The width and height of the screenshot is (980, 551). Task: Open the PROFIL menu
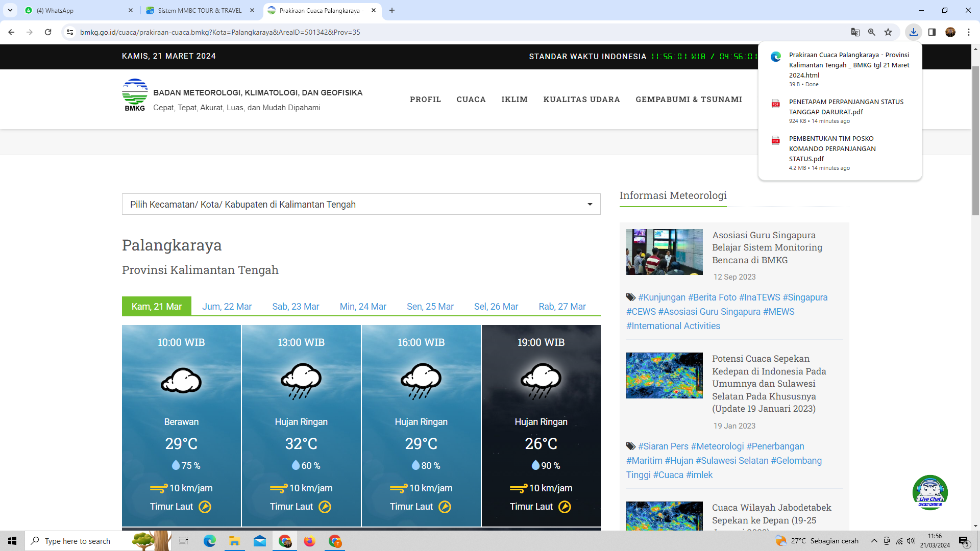coord(425,99)
